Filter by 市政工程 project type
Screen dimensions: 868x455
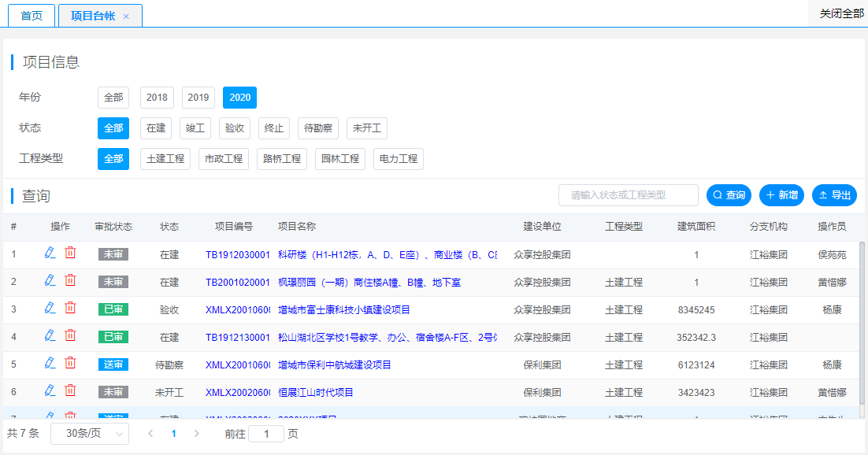(224, 159)
